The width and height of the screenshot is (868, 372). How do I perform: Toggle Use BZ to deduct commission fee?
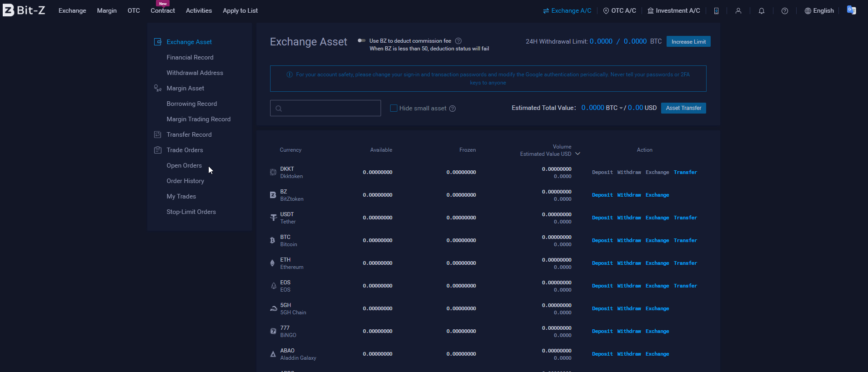pos(361,41)
